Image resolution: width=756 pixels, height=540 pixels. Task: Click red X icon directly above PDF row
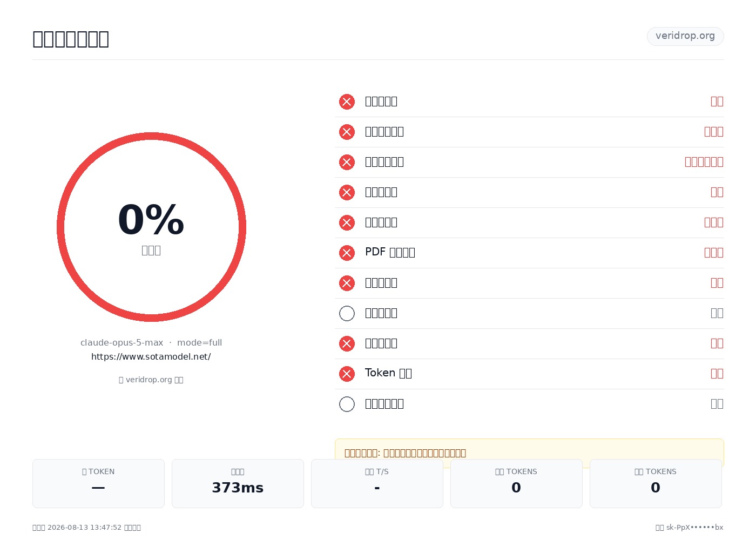tap(347, 222)
